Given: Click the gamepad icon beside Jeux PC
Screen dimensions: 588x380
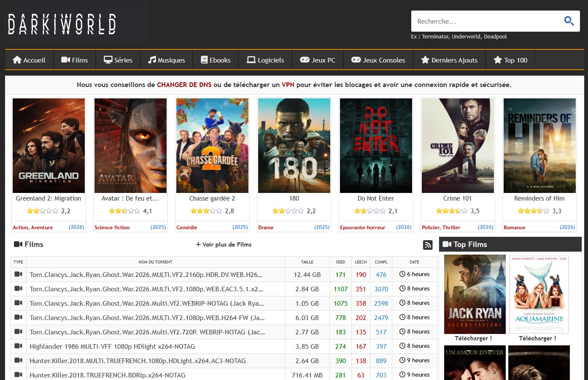Looking at the screenshot, I should 305,60.
